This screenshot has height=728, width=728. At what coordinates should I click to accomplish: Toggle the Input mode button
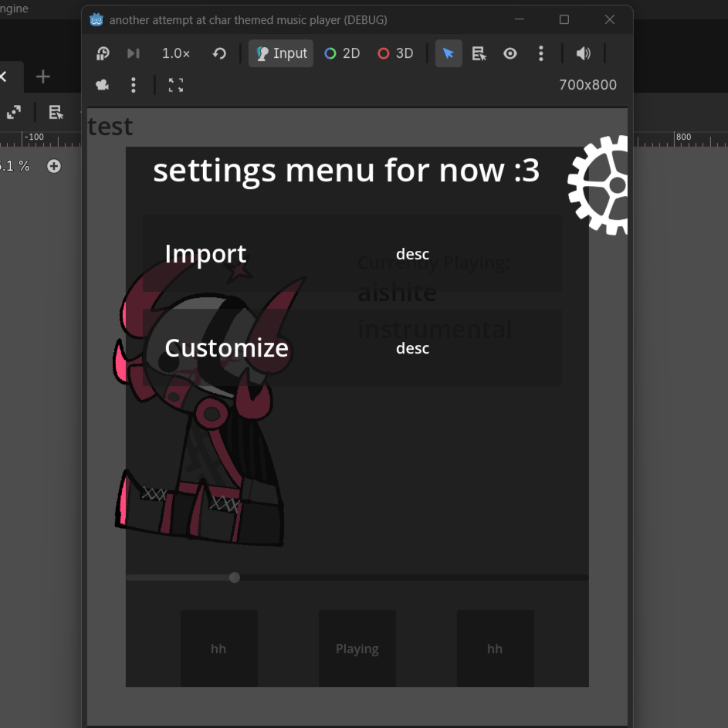(x=281, y=53)
